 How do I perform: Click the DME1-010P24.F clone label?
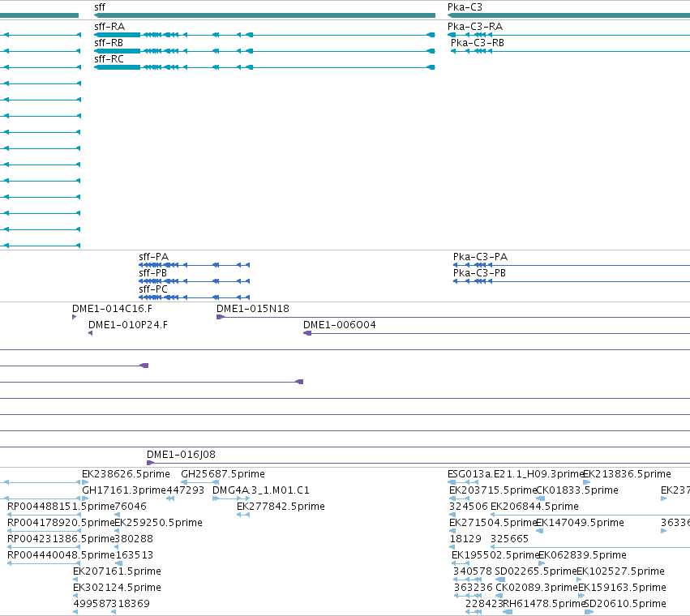(x=127, y=325)
